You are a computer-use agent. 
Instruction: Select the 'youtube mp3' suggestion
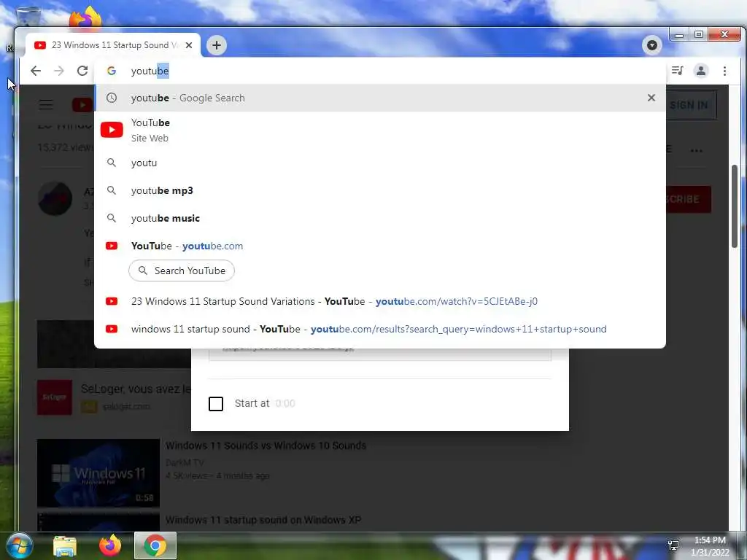tap(379, 190)
